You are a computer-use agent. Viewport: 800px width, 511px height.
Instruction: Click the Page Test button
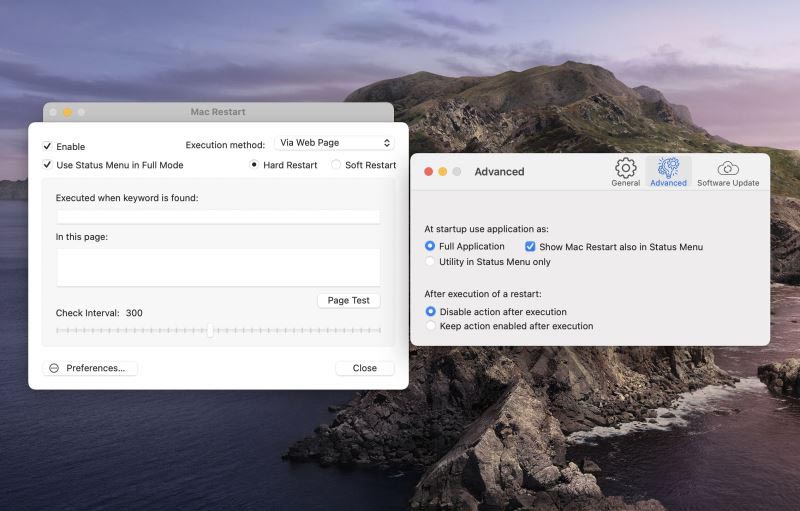pos(348,300)
